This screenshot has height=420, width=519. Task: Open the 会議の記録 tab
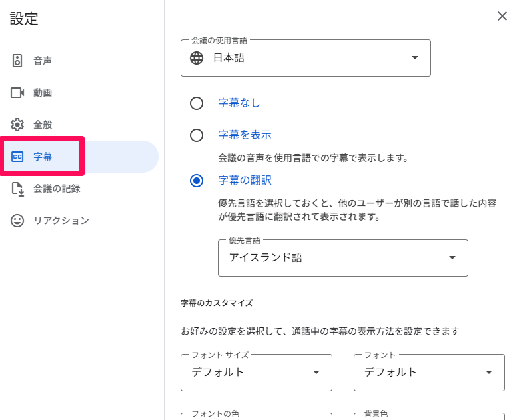click(79, 189)
